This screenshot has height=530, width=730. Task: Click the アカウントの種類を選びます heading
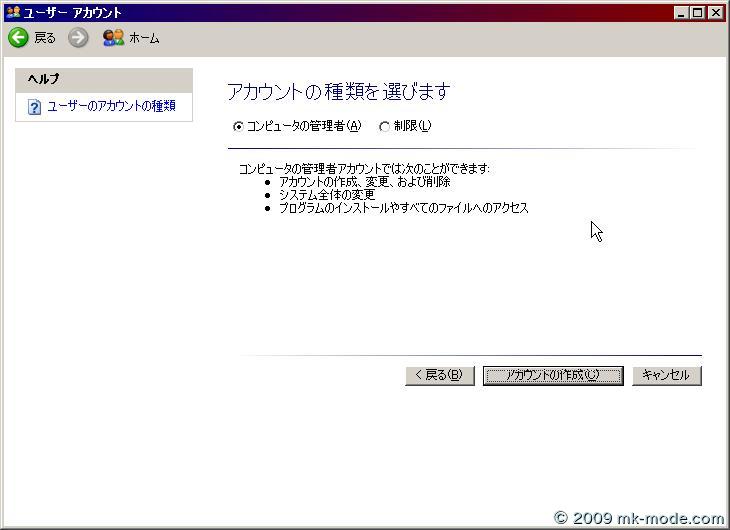tap(338, 92)
